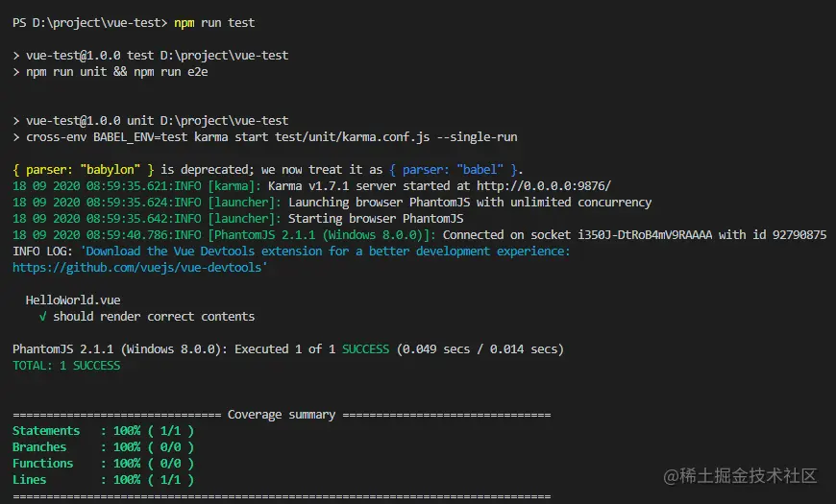Select the Lines coverage row label
836x504 pixels.
(29, 480)
